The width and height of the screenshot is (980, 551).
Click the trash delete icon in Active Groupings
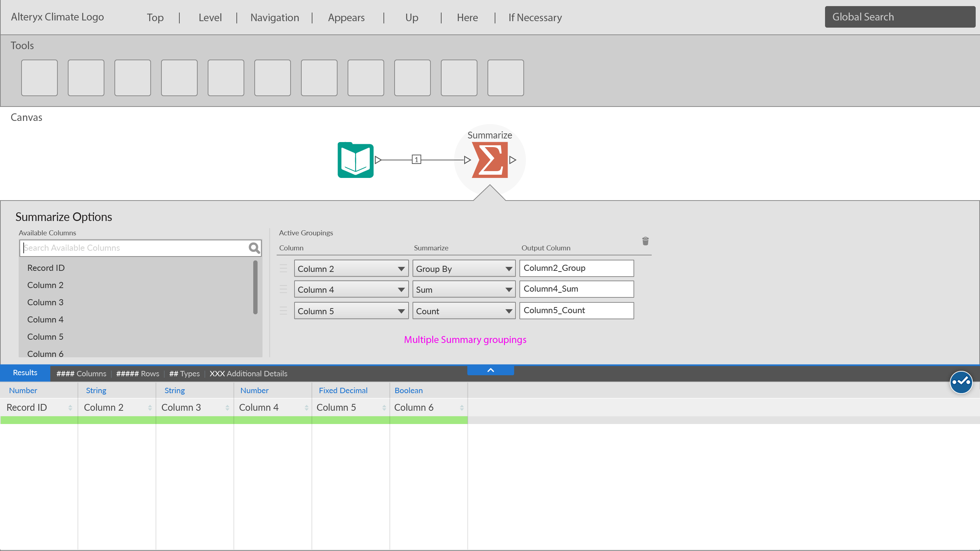tap(645, 241)
